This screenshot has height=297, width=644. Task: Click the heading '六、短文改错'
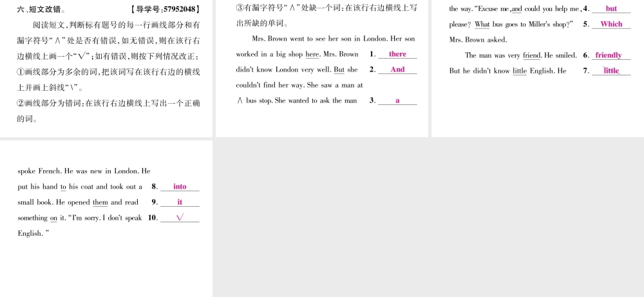(x=41, y=9)
